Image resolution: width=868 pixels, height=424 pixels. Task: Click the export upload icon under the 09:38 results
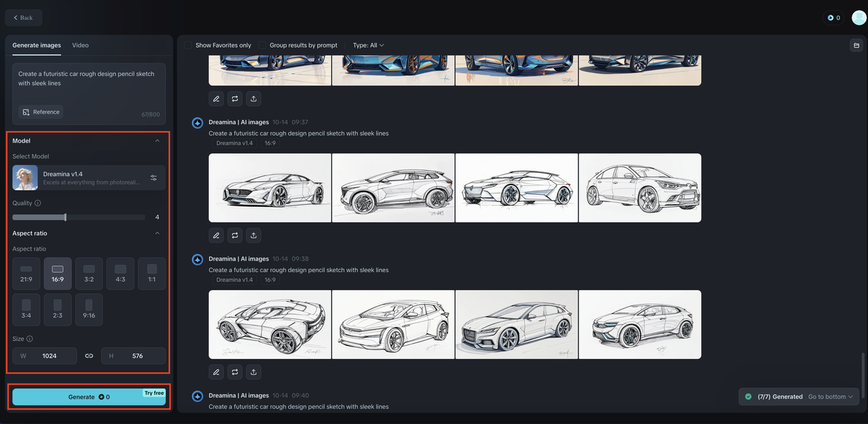253,372
